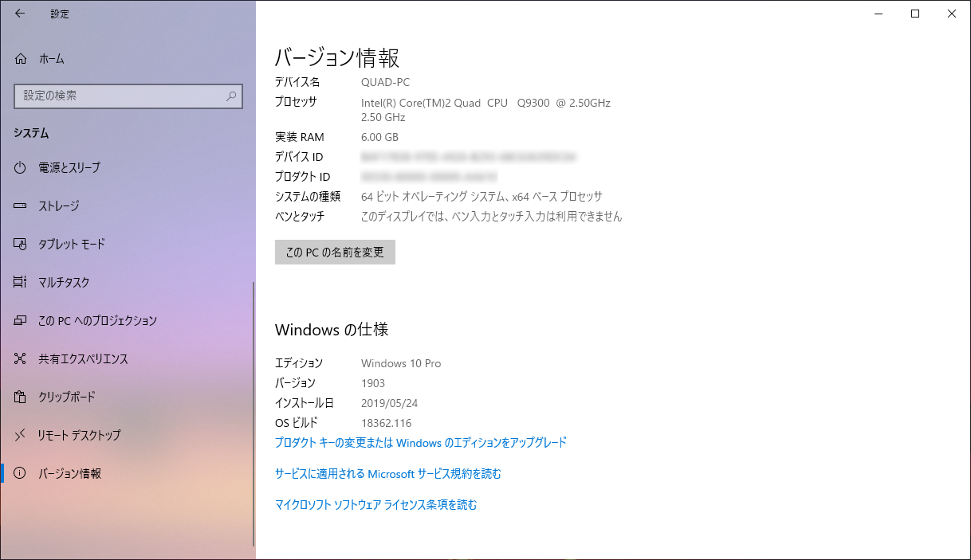The height and width of the screenshot is (560, 971).
Task: Open the プロダクト キーの変更 link
Action: point(420,443)
